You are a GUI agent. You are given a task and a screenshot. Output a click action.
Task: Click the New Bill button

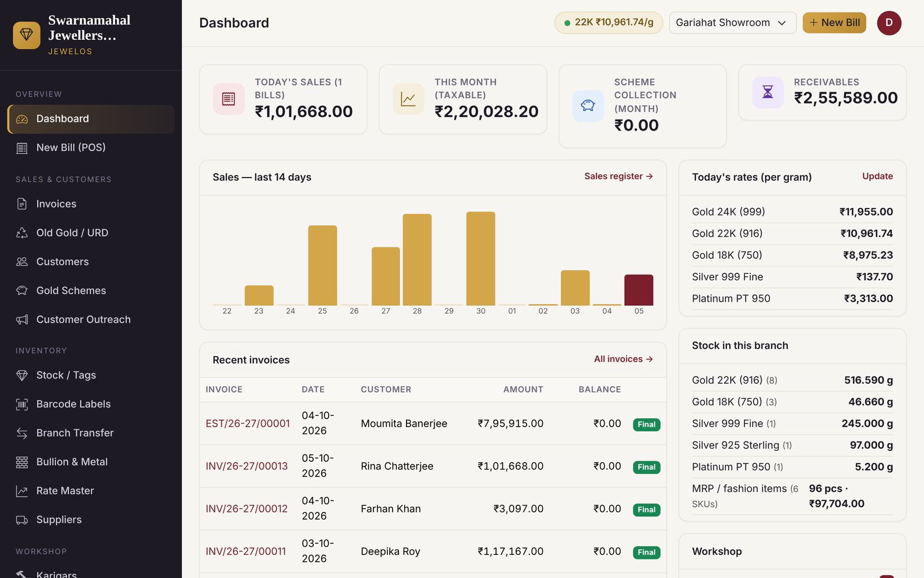click(x=834, y=23)
